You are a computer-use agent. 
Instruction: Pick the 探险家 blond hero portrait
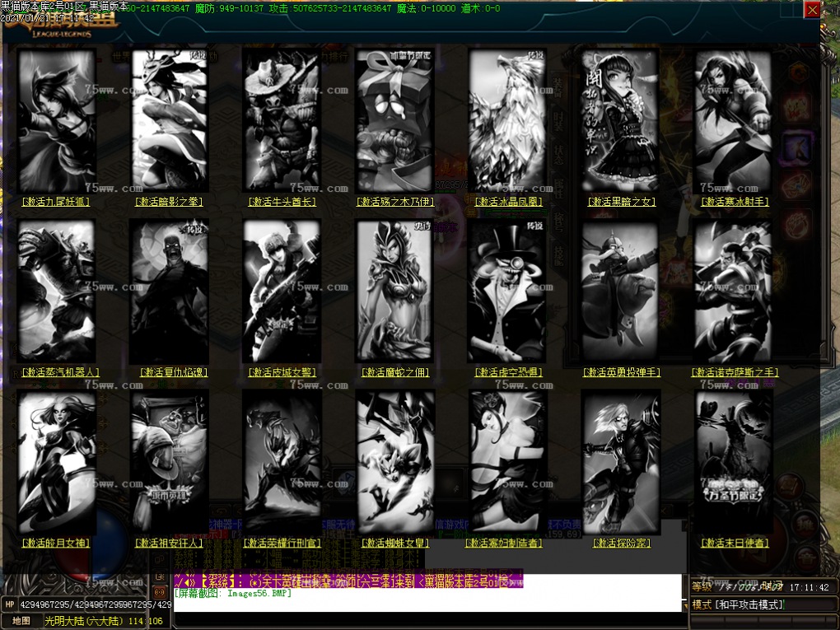pos(620,462)
